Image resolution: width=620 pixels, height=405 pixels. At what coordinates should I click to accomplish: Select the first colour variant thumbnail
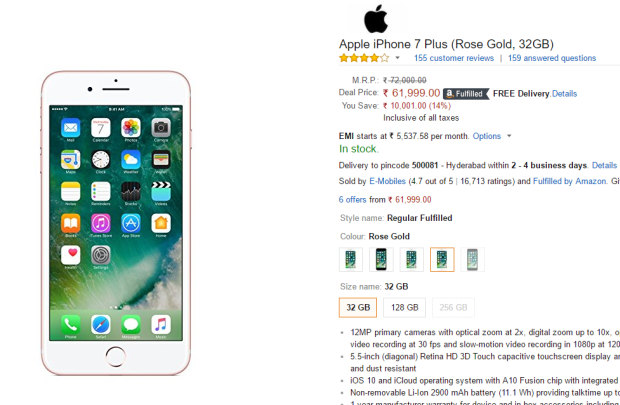351,259
